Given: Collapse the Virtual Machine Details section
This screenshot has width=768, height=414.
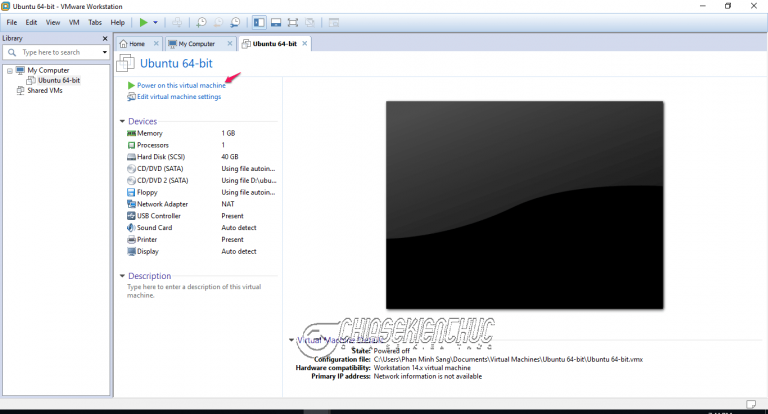Looking at the screenshot, I should point(291,340).
